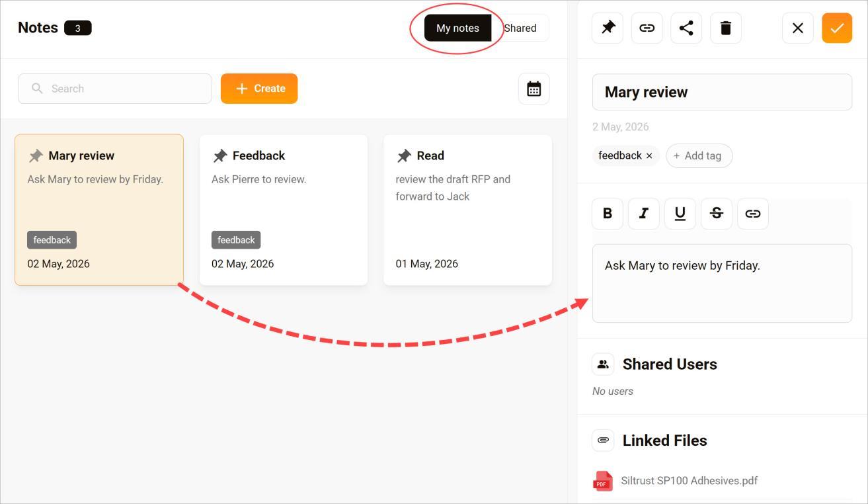Click the notes count badge showing 3

pyautogui.click(x=77, y=28)
